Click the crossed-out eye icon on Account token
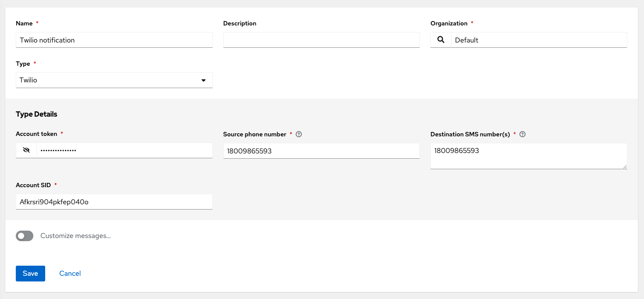The image size is (644, 299). coord(26,150)
